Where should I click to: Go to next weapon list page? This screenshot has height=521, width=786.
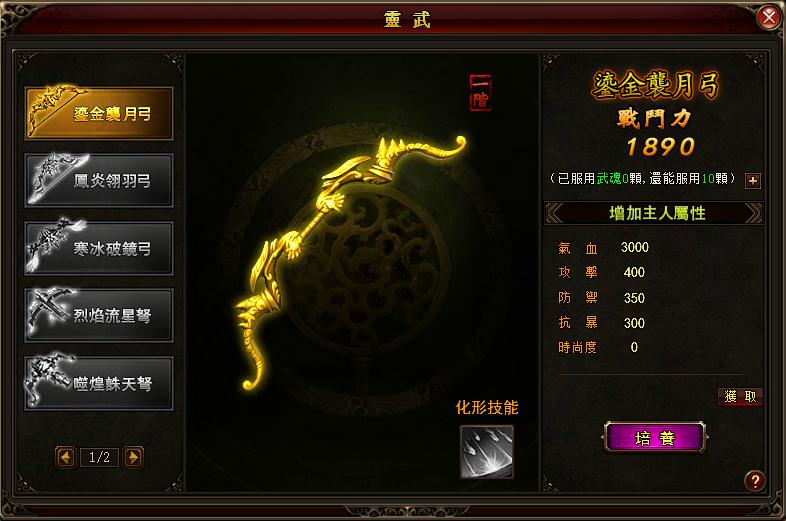133,457
